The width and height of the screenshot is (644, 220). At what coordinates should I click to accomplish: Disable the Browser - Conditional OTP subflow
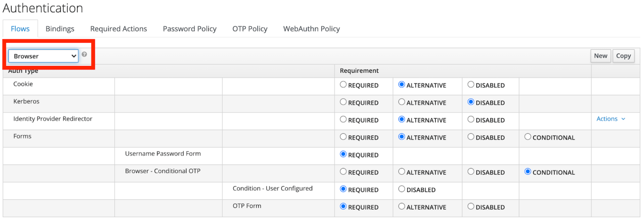tap(471, 171)
